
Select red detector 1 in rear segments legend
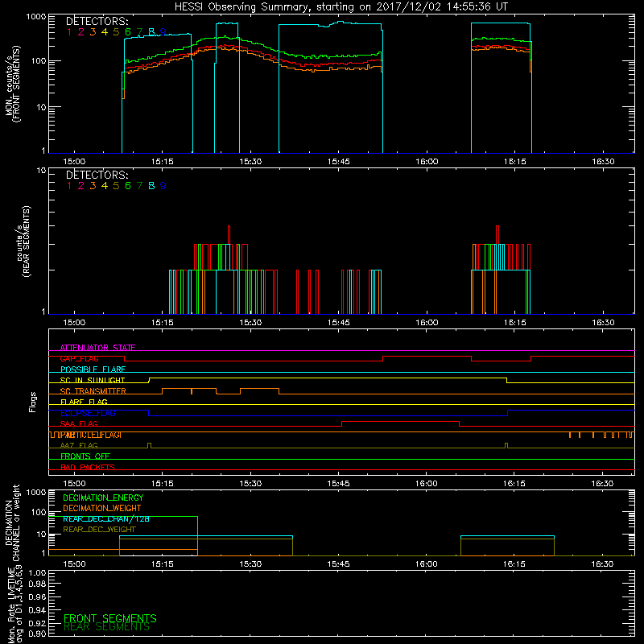[69, 186]
